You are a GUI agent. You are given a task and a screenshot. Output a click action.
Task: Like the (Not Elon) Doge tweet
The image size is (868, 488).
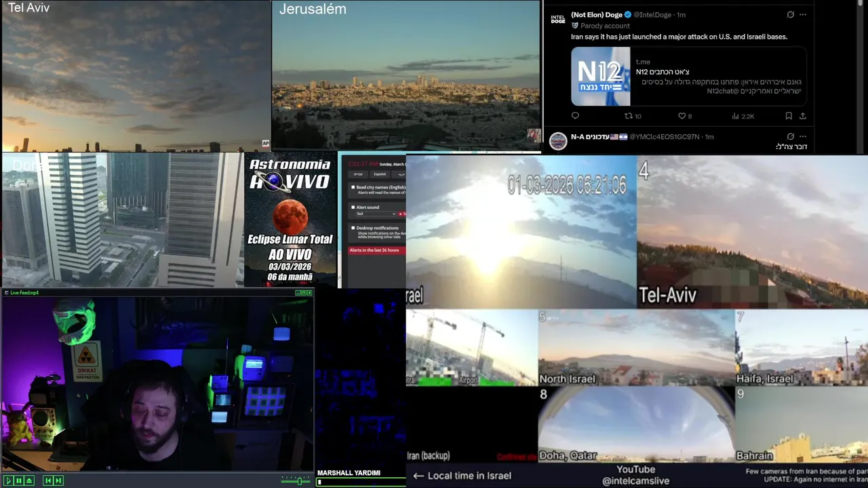[x=685, y=116]
